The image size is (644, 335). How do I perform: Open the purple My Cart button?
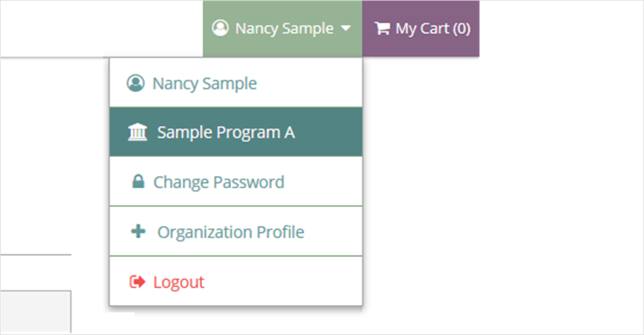pos(421,28)
